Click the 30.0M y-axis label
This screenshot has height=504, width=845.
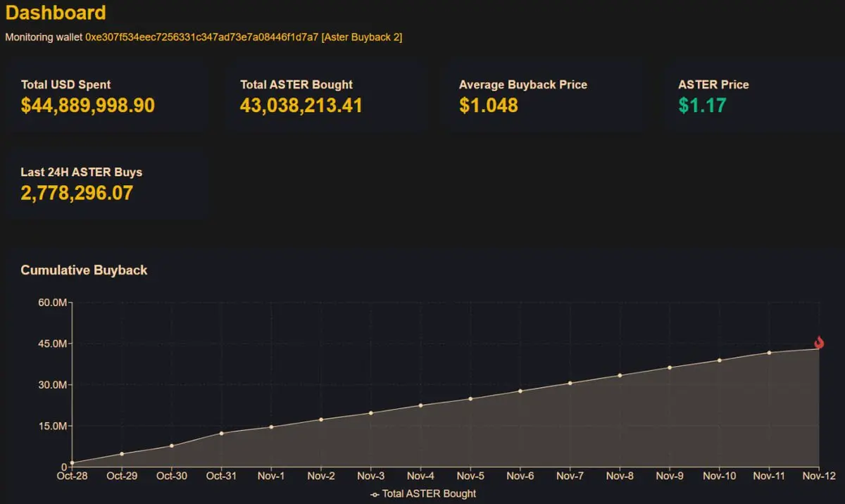tap(52, 385)
